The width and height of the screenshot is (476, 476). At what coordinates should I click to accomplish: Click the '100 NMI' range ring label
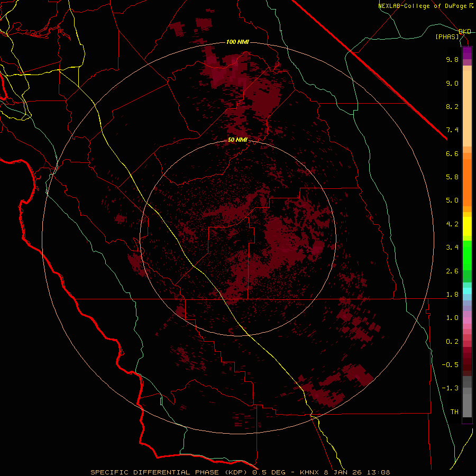pos(237,42)
